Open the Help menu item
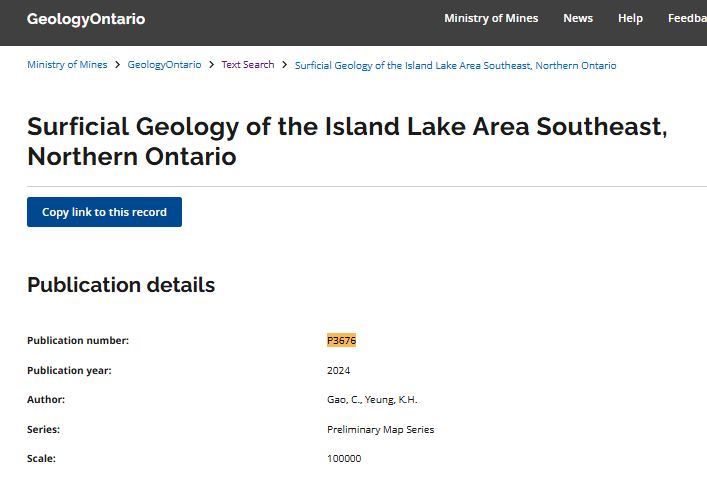Screen dimensions: 707x478 pos(630,18)
